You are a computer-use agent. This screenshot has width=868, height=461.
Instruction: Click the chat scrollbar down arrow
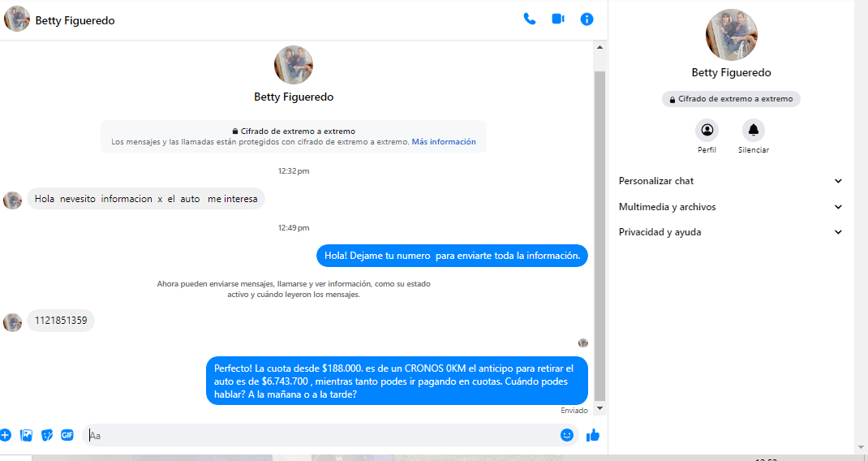pos(600,408)
